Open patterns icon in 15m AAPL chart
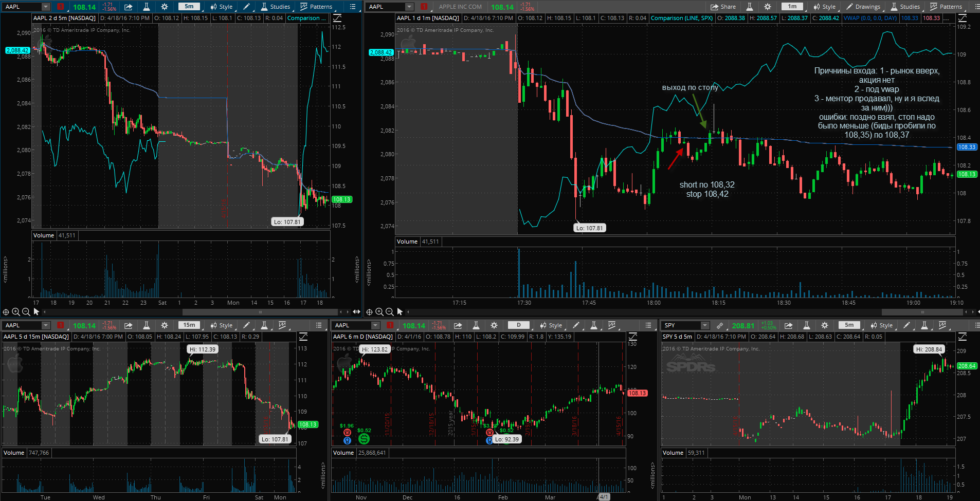This screenshot has width=980, height=501. pos(282,325)
